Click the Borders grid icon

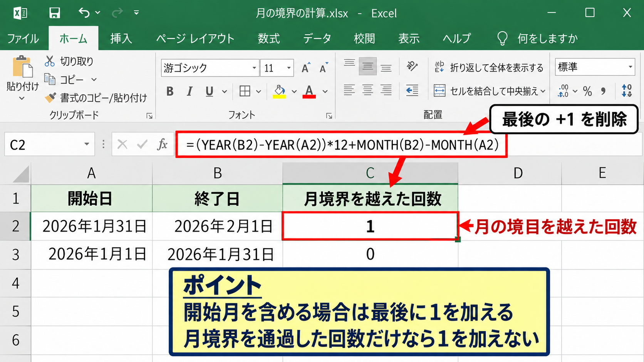point(245,91)
